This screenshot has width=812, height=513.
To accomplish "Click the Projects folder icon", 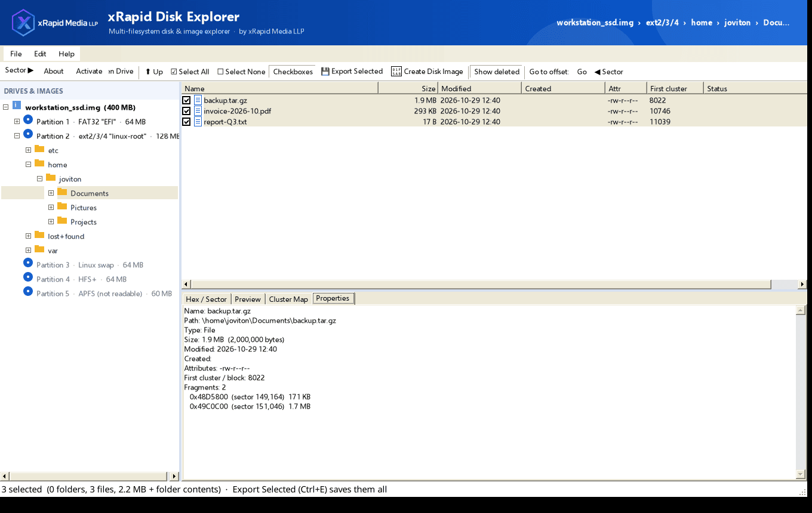I will click(x=62, y=221).
